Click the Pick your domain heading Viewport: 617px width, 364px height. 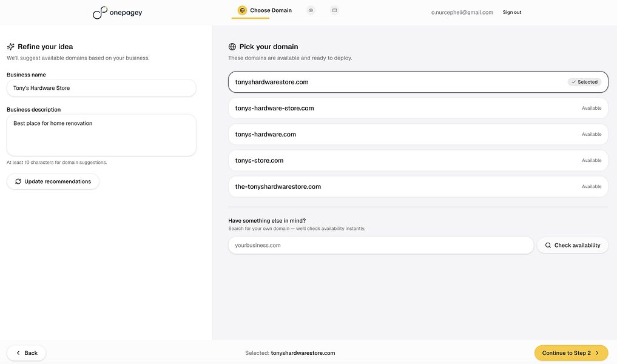pyautogui.click(x=269, y=47)
